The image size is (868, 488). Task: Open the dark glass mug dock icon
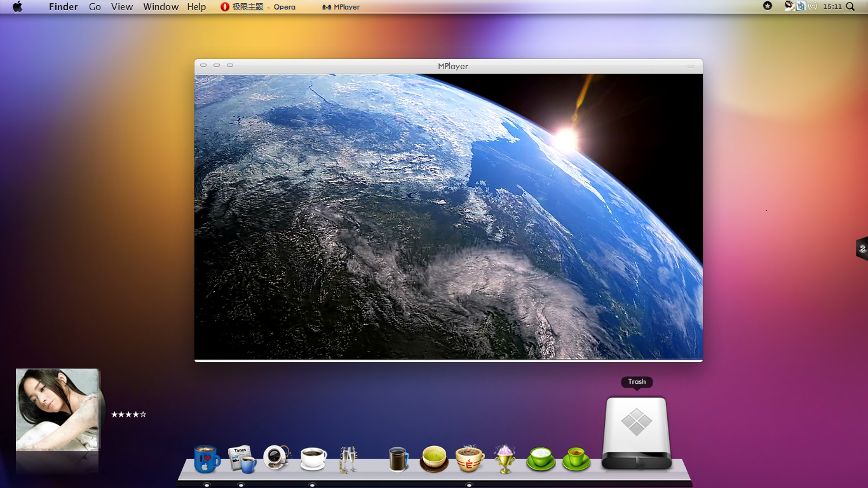pos(398,459)
